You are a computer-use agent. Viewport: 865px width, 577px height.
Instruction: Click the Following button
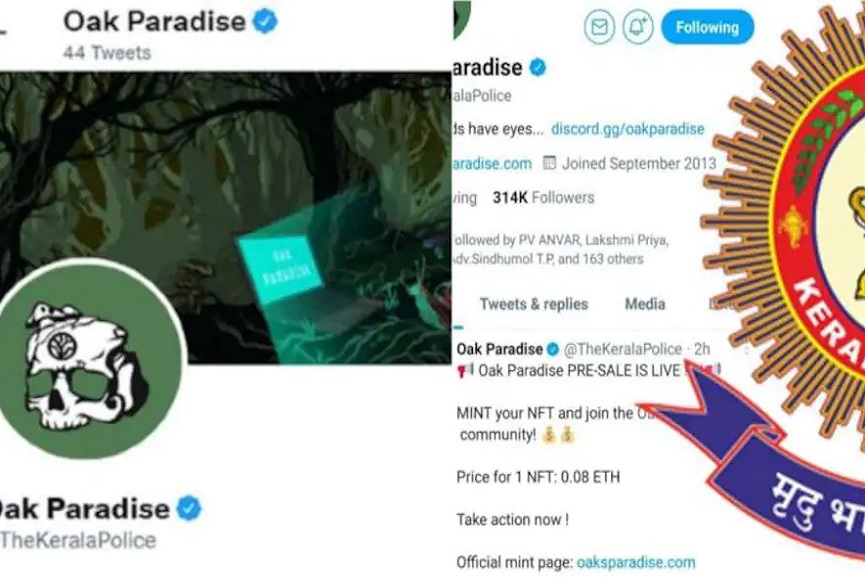(707, 27)
